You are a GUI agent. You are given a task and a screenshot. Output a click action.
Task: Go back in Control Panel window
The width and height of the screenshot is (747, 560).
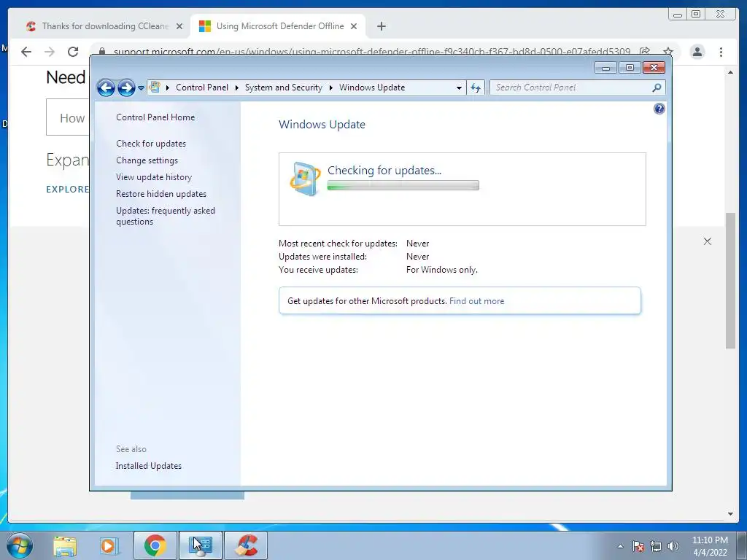[106, 87]
